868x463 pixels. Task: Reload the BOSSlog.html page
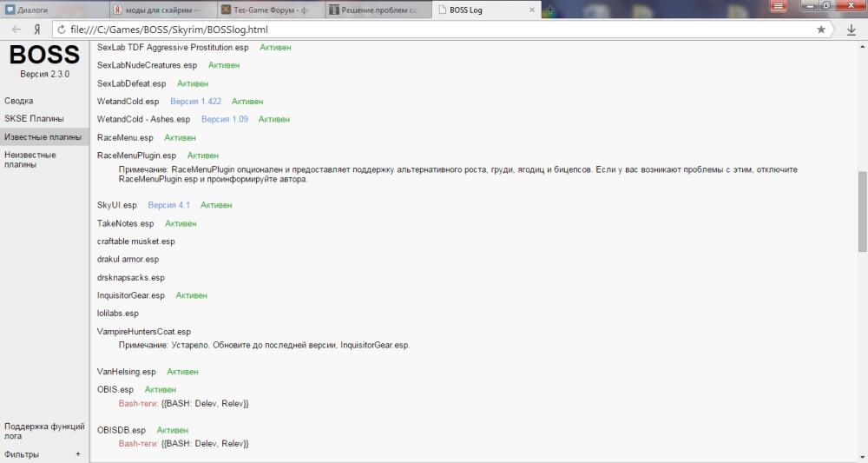point(62,30)
